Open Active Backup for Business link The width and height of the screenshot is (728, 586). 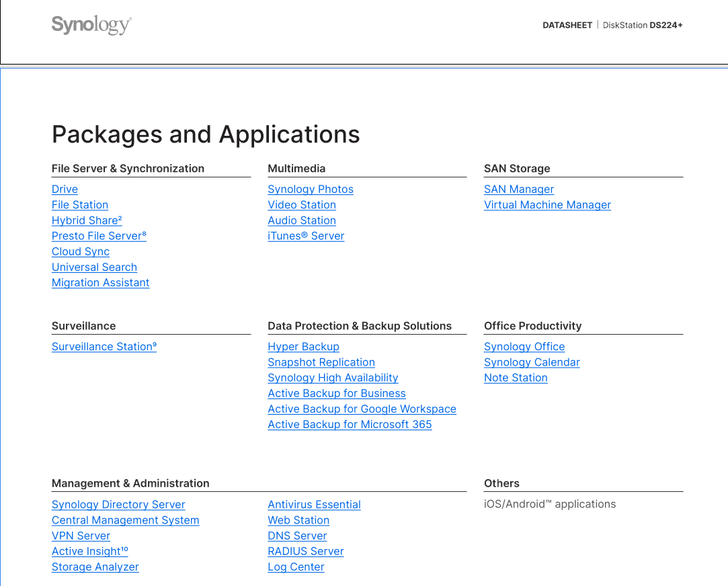[x=337, y=393]
